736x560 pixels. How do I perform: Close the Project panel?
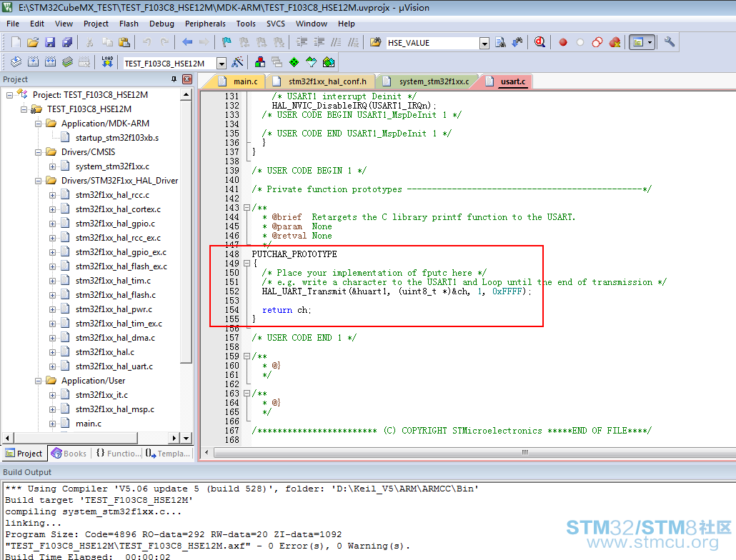(x=187, y=79)
